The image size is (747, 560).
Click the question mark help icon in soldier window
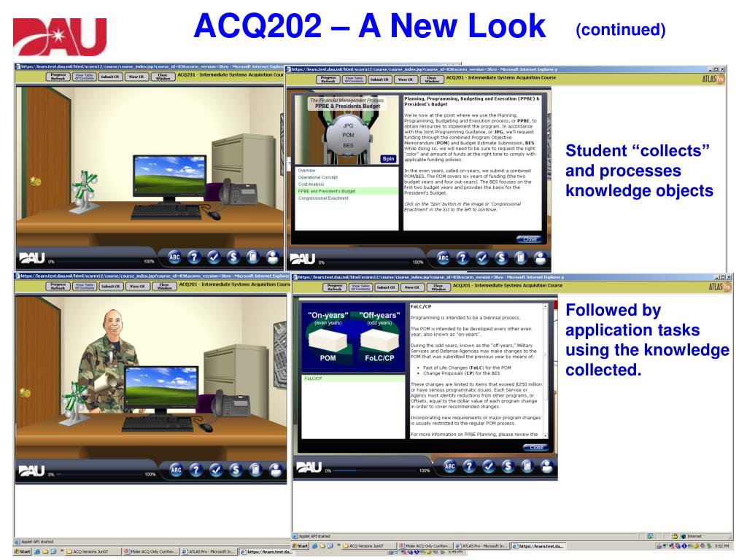[196, 470]
